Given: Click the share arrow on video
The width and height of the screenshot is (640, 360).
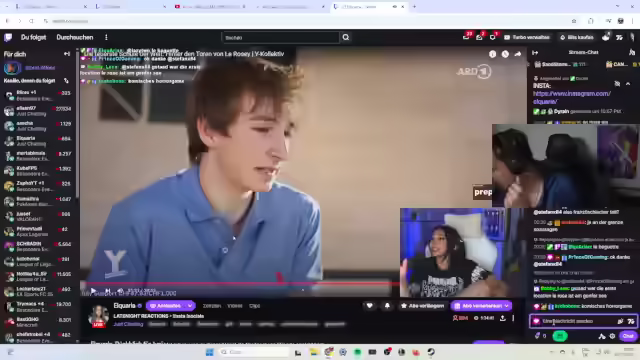Looking at the screenshot, I should (x=518, y=54).
